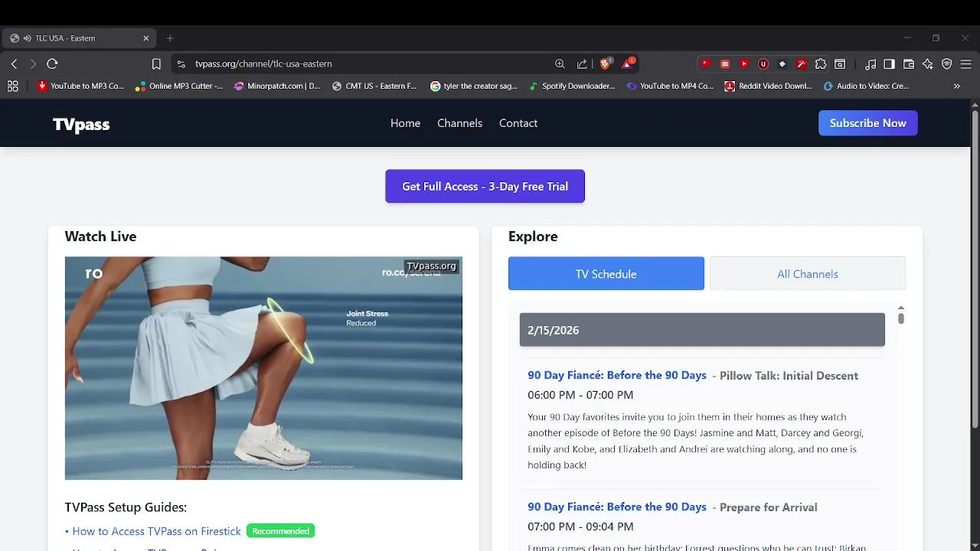980x551 pixels.
Task: Open Contact in the site navigation
Action: click(x=518, y=123)
